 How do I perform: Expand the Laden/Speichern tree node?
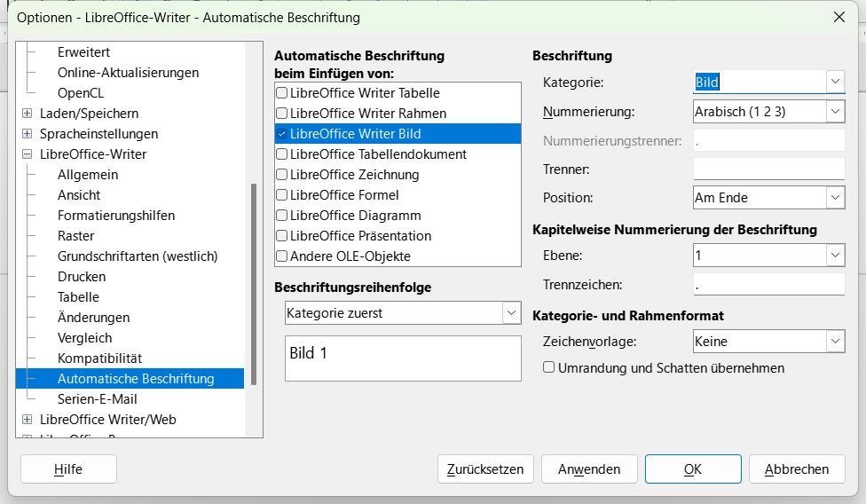pyautogui.click(x=27, y=114)
